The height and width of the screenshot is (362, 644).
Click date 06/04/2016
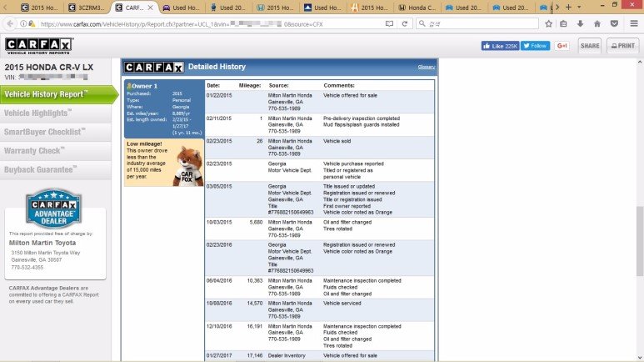[x=219, y=280]
